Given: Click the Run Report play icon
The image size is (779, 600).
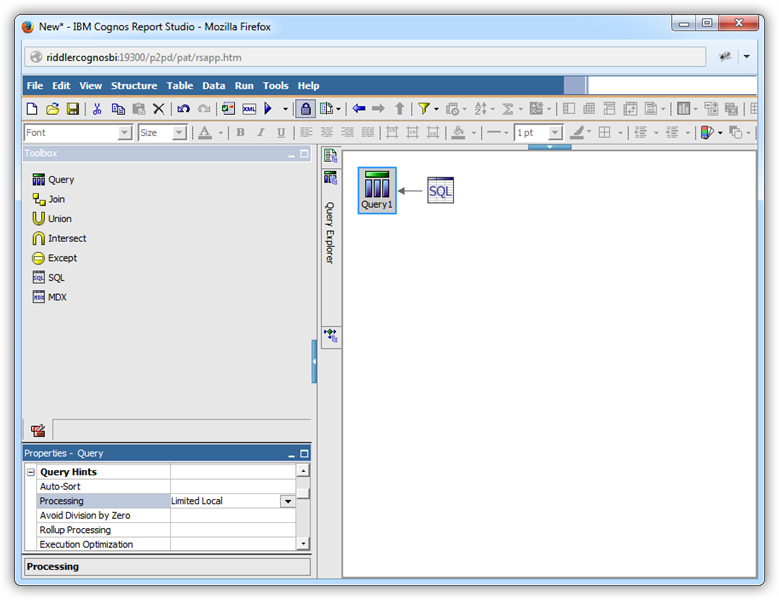Looking at the screenshot, I should tap(268, 109).
